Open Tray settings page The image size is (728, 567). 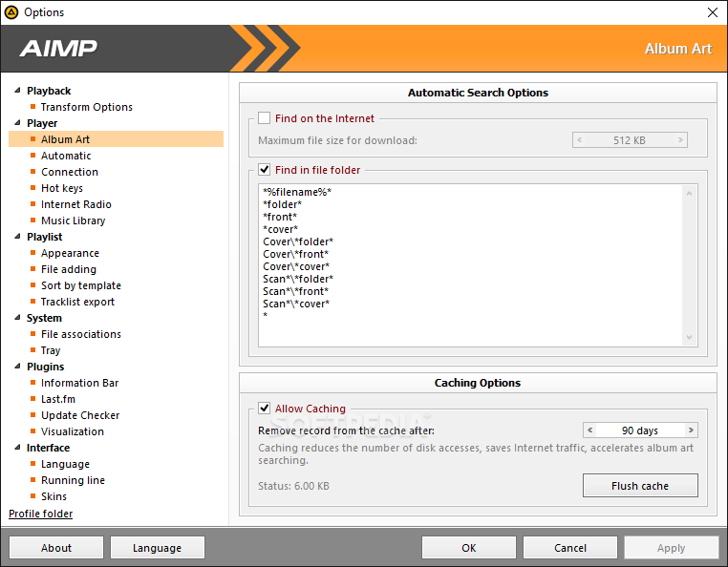coord(51,350)
